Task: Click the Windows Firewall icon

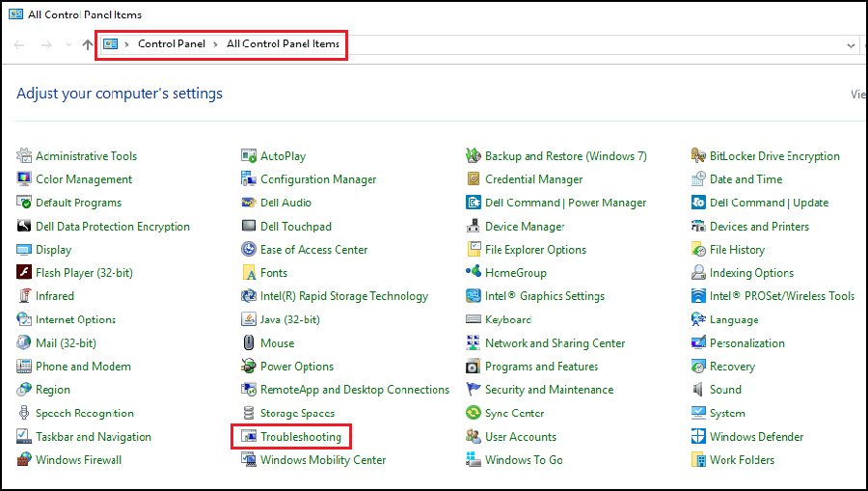Action: tap(25, 460)
